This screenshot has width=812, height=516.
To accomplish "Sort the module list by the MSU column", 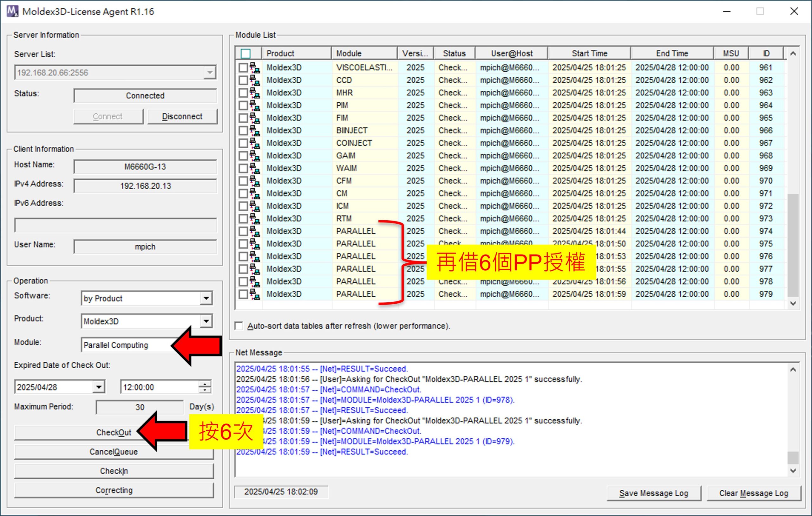I will [x=731, y=53].
